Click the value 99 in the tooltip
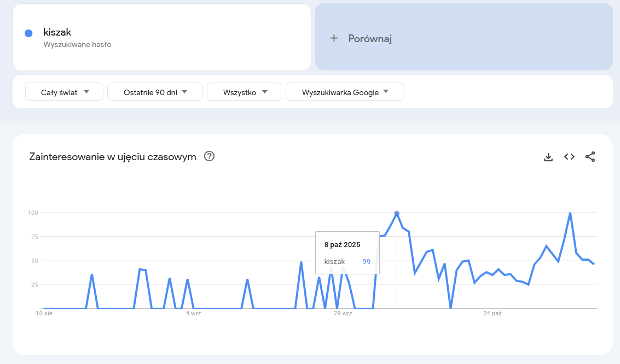Screen dimensions: 620x364 [366, 262]
